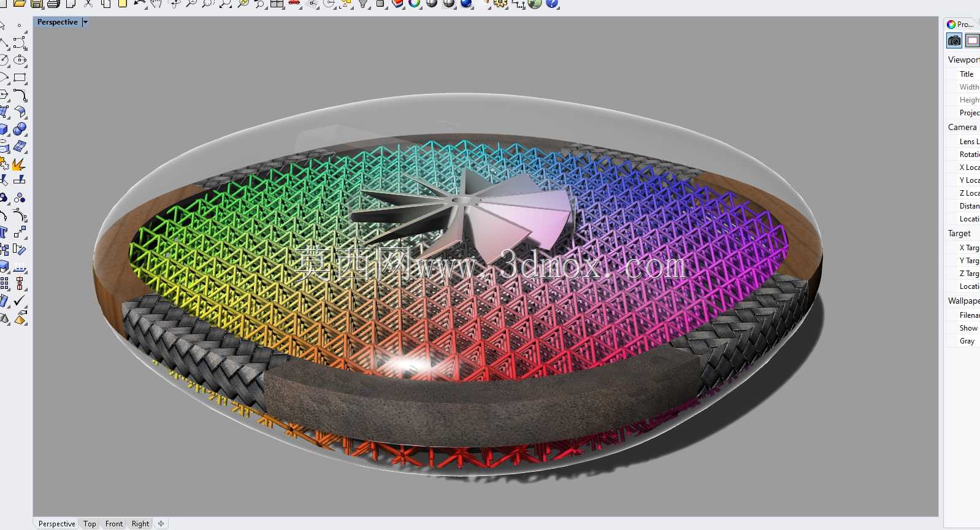Click the rectangle icon beside camera icon
980x530 pixels.
pyautogui.click(x=972, y=41)
